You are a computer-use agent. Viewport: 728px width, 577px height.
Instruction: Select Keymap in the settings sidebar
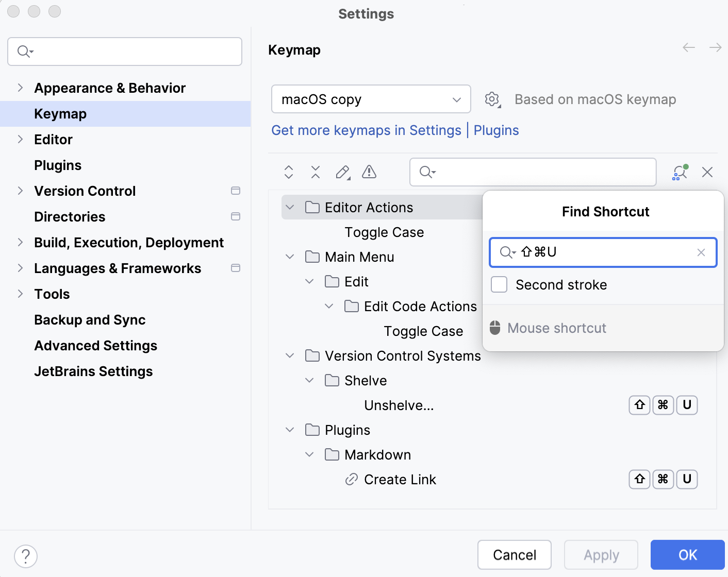[60, 113]
